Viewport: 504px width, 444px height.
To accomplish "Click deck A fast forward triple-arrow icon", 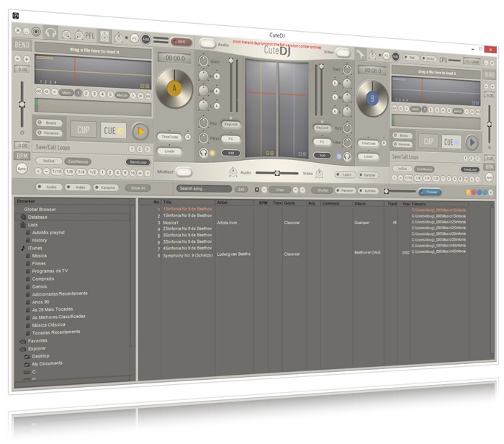I will (x=148, y=96).
